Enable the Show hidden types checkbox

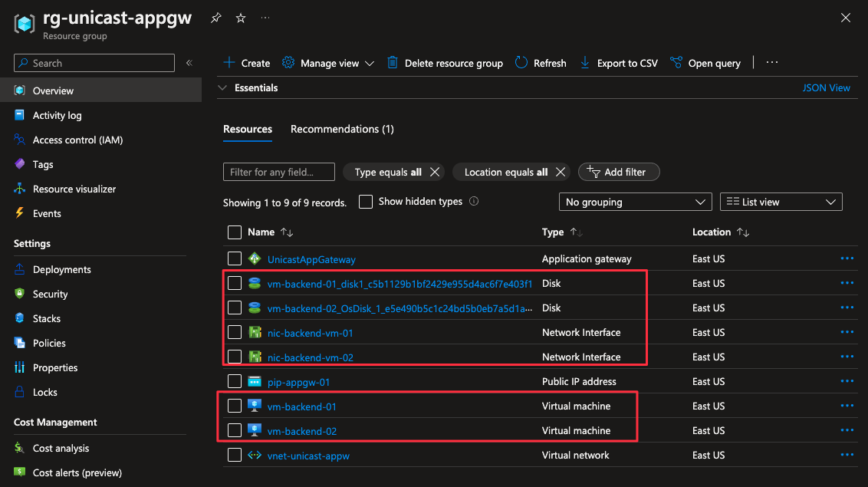coord(366,202)
